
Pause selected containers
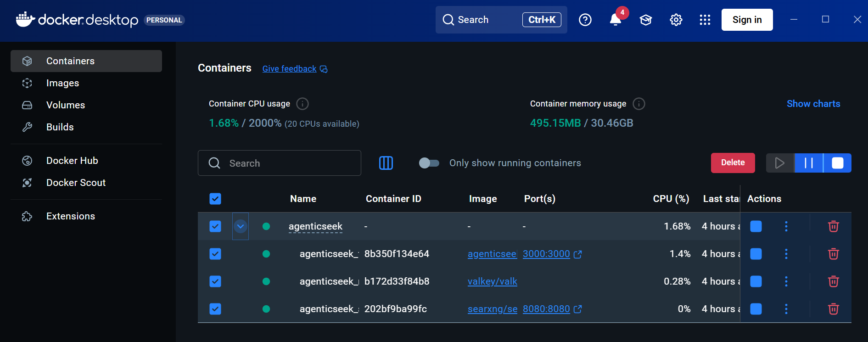(x=809, y=163)
